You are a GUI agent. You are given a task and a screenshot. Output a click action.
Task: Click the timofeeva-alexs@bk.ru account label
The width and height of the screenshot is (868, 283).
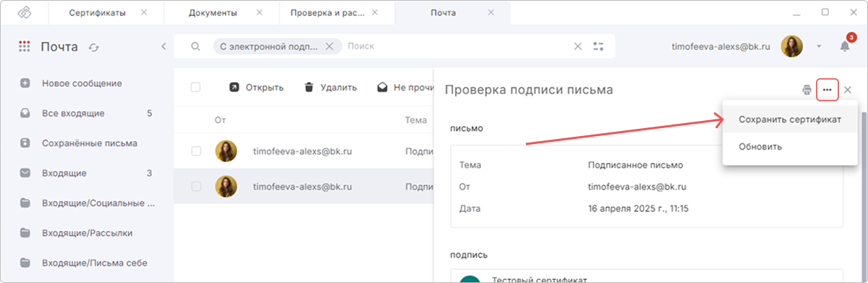click(x=720, y=46)
